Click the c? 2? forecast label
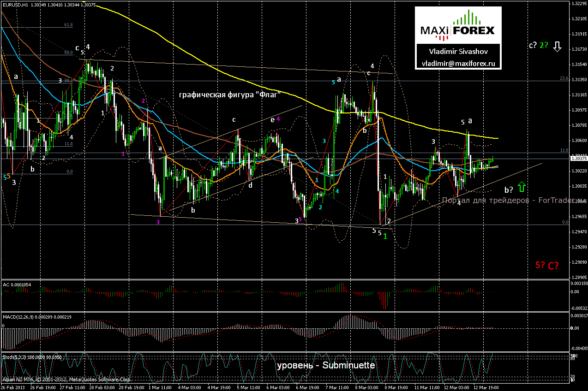 pos(539,46)
